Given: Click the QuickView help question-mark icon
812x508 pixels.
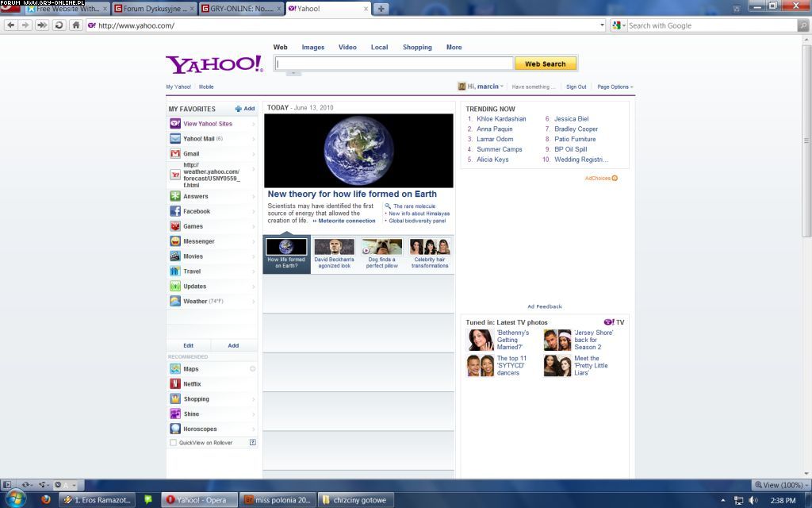Looking at the screenshot, I should tap(253, 442).
